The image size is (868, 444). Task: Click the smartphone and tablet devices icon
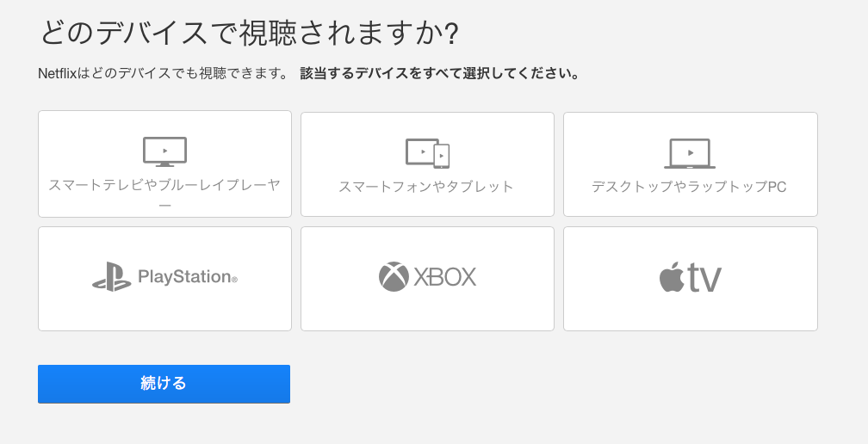tap(427, 153)
